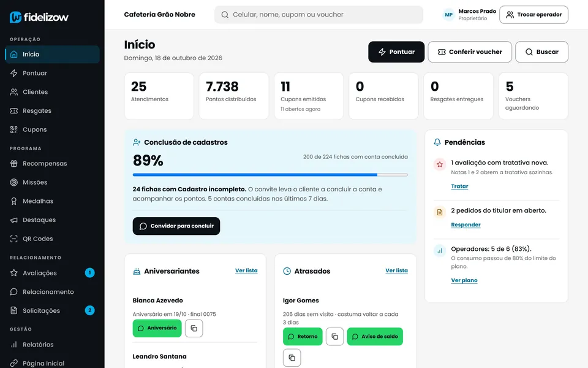
Task: Click the clock icon beside Atrasados
Action: [287, 271]
